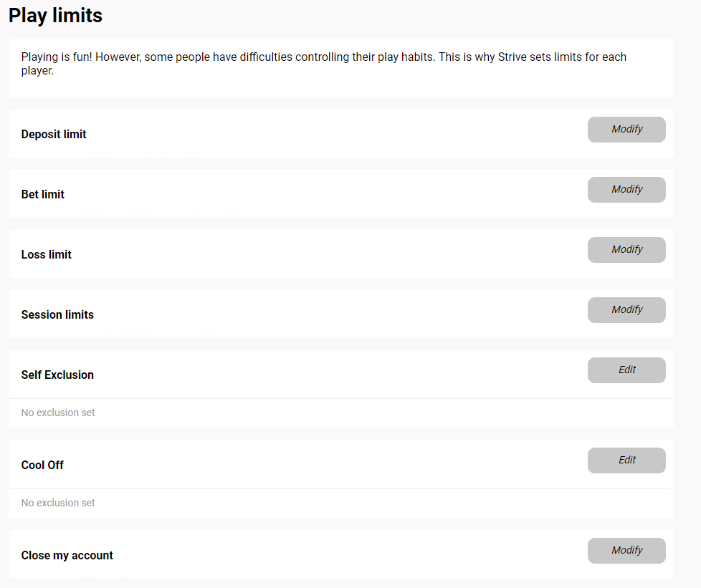Open the Cool Off settings editor
The height and width of the screenshot is (588, 701).
click(x=626, y=460)
